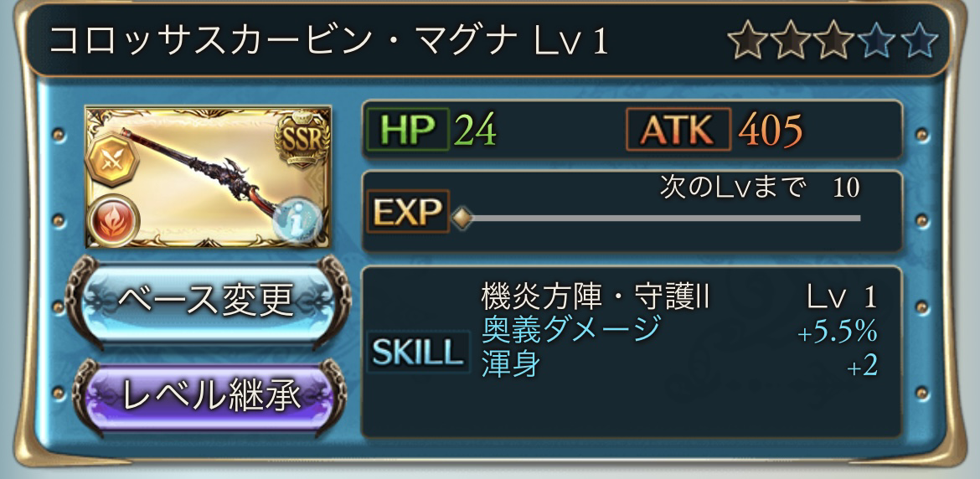Click the 奥義ダメージ skill bonus line
This screenshot has width=980, height=479.
pyautogui.click(x=679, y=331)
